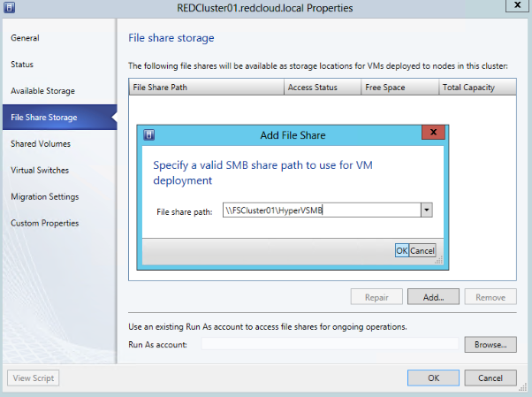Viewport: 532px width, 397px height.
Task: Click the properties window title icon
Action: pos(9,7)
